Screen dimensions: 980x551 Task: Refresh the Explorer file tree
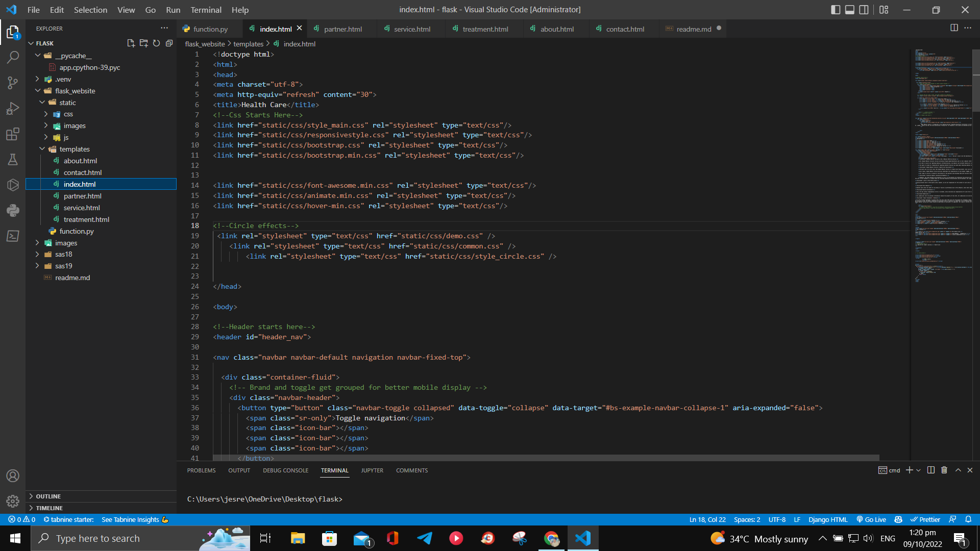tap(156, 43)
